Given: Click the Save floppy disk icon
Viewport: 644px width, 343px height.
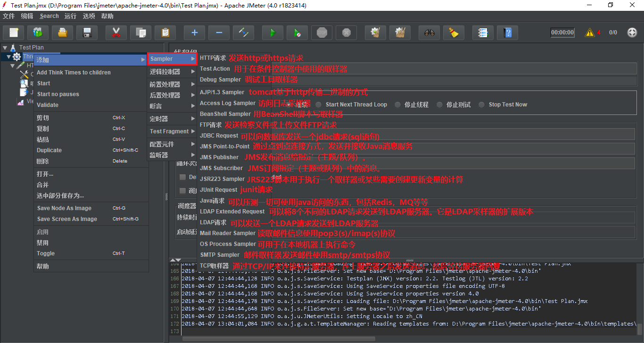Looking at the screenshot, I should point(87,33).
